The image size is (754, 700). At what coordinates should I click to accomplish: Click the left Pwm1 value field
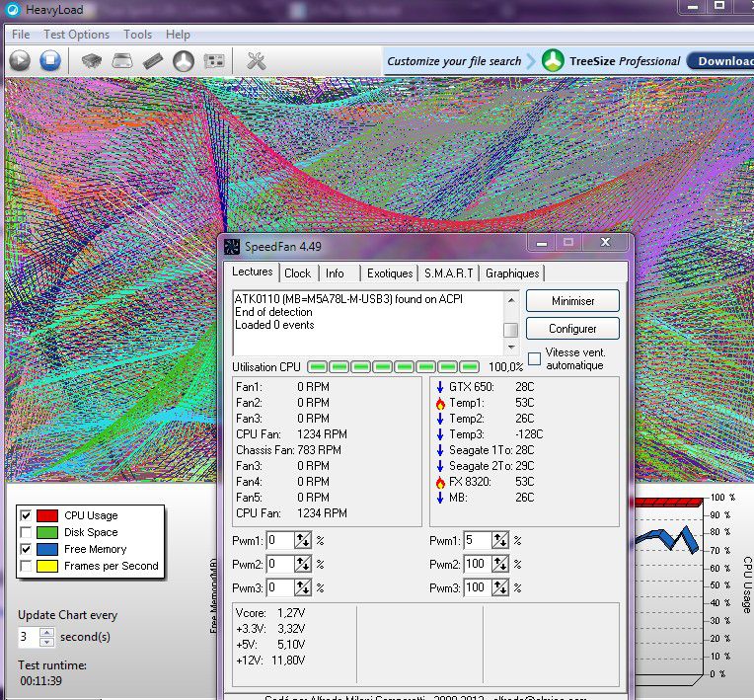(x=280, y=541)
